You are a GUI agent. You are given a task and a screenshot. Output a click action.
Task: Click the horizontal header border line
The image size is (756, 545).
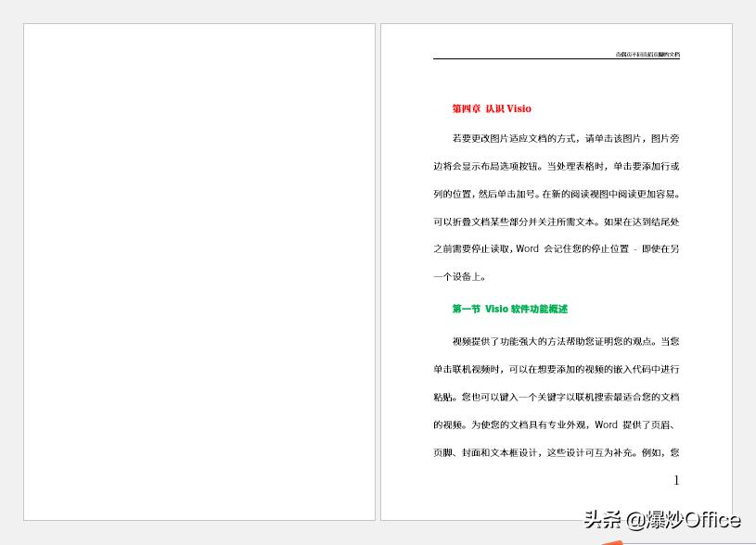(557, 59)
